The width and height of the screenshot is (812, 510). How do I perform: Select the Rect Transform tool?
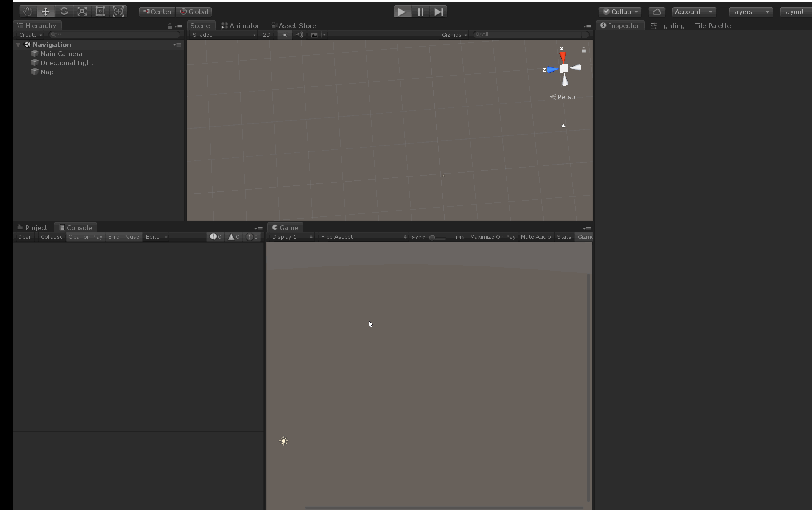tap(100, 12)
